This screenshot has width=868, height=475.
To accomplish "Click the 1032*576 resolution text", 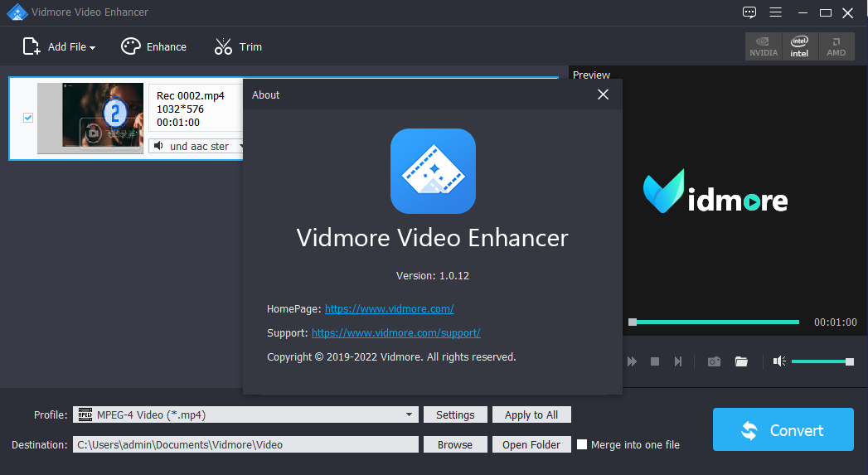I will 180,109.
